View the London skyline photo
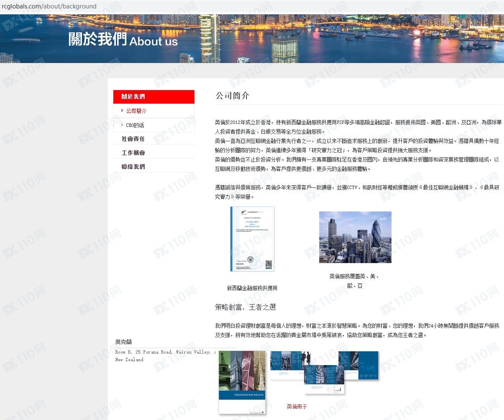This screenshot has height=420, width=504. pyautogui.click(x=355, y=237)
